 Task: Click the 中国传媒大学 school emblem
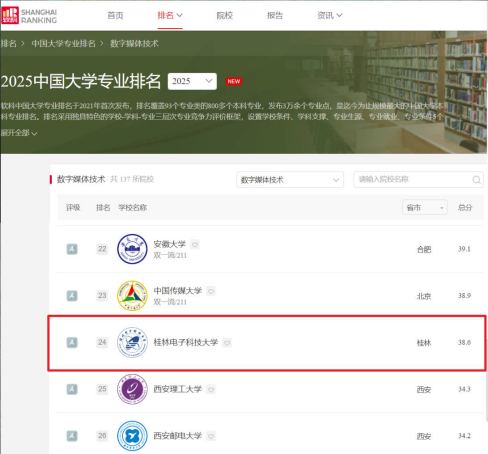[132, 296]
